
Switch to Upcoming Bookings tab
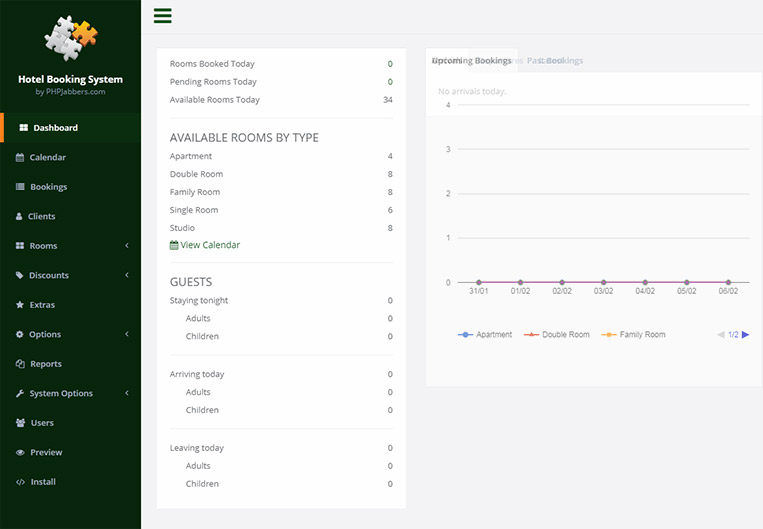pos(472,60)
